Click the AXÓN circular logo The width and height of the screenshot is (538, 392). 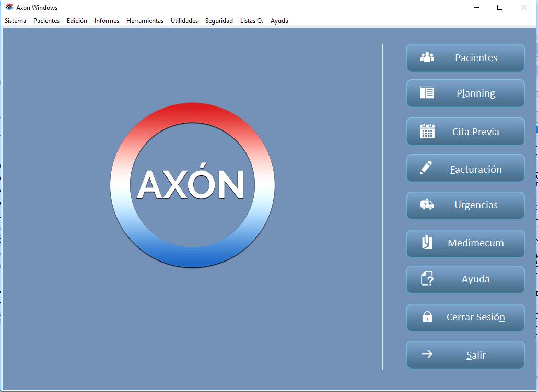[192, 185]
